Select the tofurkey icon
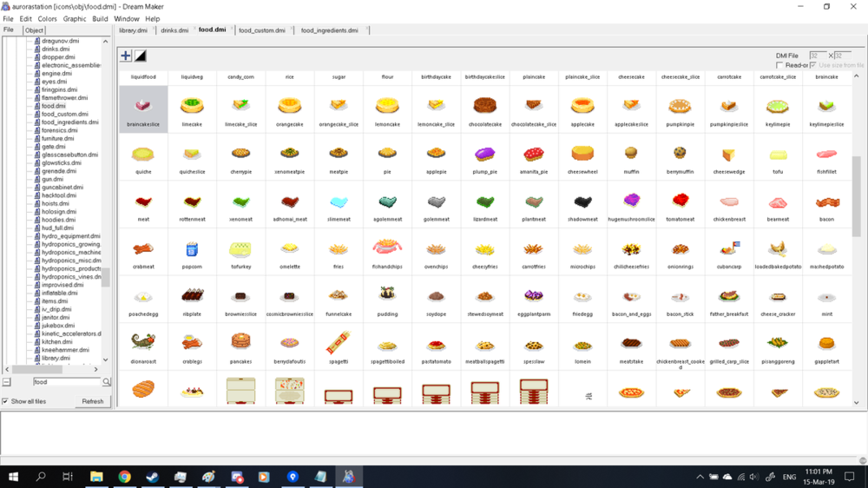This screenshot has width=868, height=488. point(240,252)
